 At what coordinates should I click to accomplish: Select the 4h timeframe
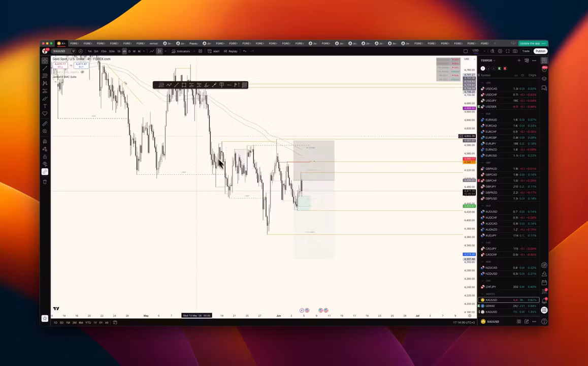coord(124,51)
